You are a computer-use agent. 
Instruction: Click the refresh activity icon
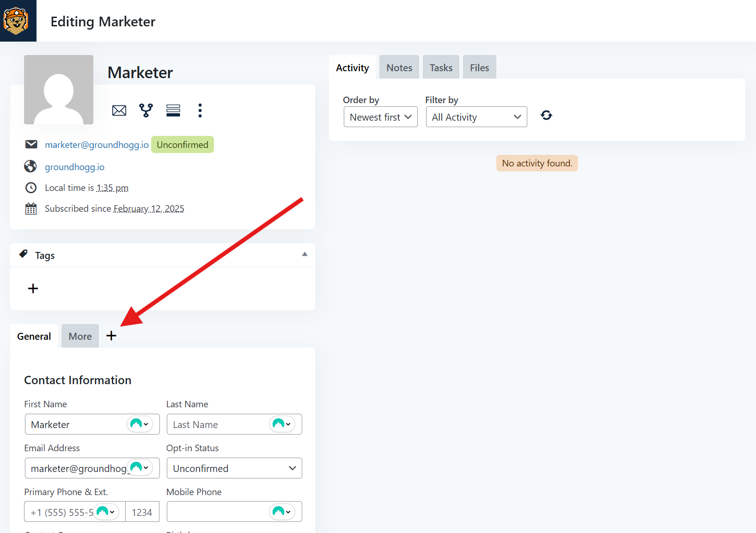[x=546, y=115]
